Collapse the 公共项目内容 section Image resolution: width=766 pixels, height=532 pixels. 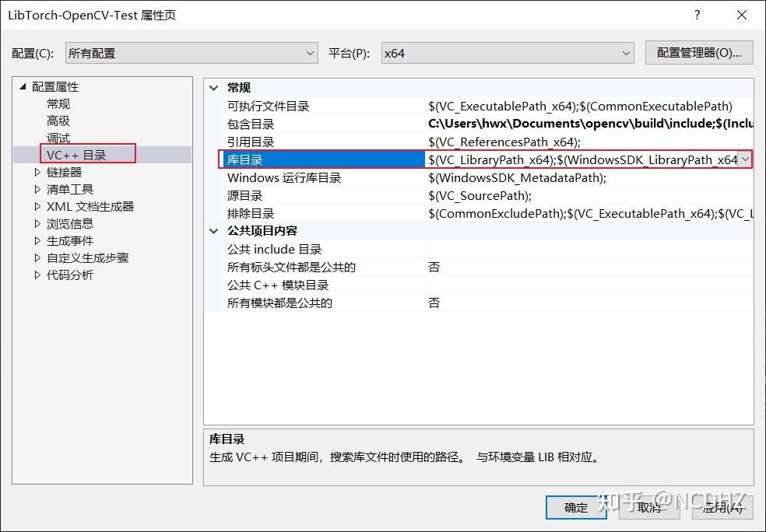pos(214,231)
